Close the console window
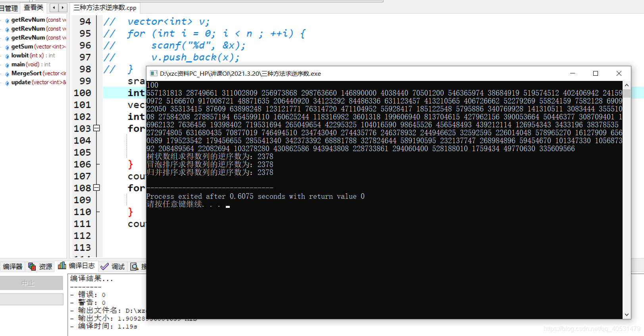 pyautogui.click(x=619, y=73)
